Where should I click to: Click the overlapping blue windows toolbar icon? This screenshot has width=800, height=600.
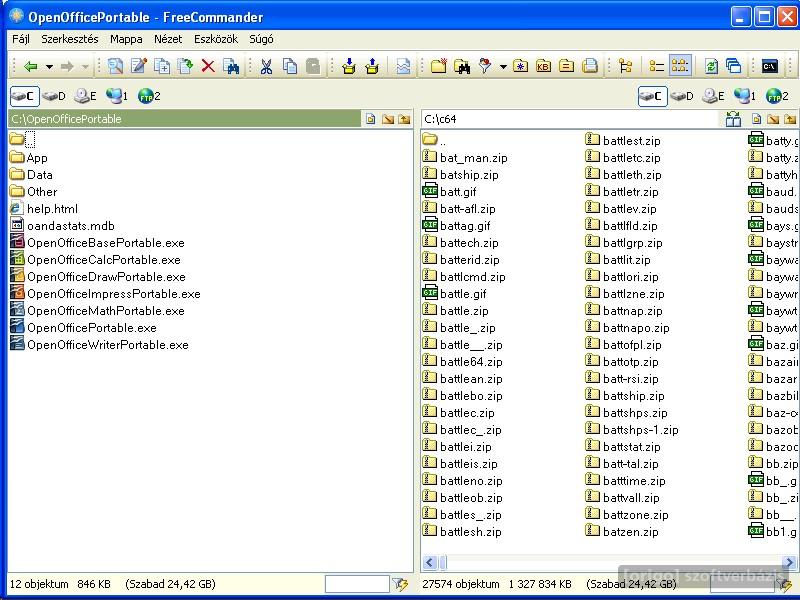tap(734, 66)
